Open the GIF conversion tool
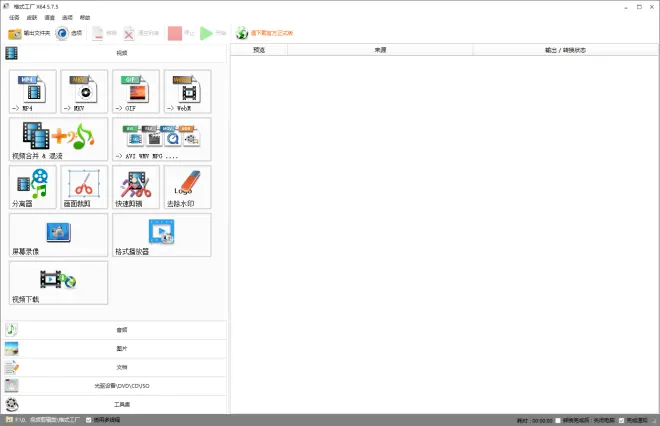 136,91
